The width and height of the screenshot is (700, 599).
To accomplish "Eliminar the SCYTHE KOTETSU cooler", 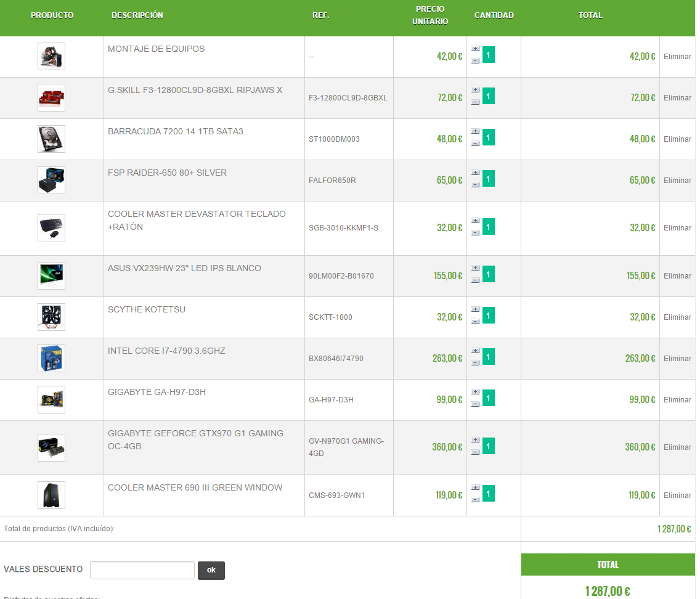I will pos(677,317).
